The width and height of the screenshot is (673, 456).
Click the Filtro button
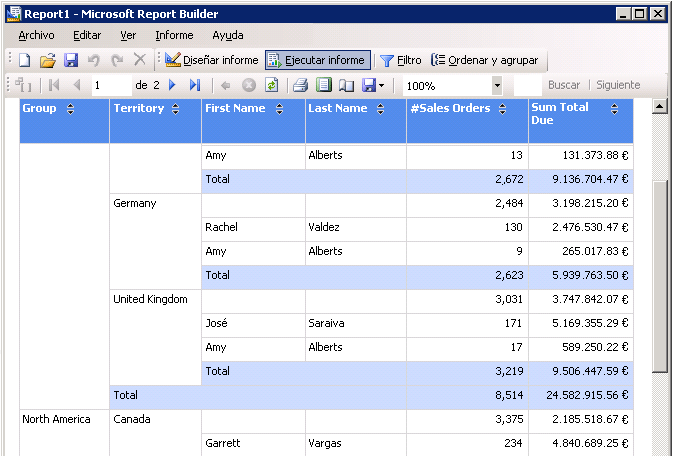coord(400,61)
